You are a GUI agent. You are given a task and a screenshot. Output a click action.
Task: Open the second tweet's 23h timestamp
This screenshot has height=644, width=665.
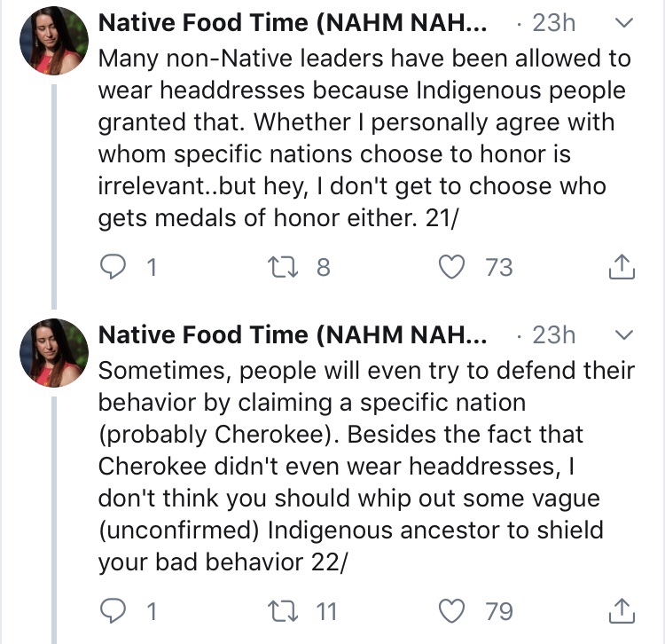tap(553, 334)
